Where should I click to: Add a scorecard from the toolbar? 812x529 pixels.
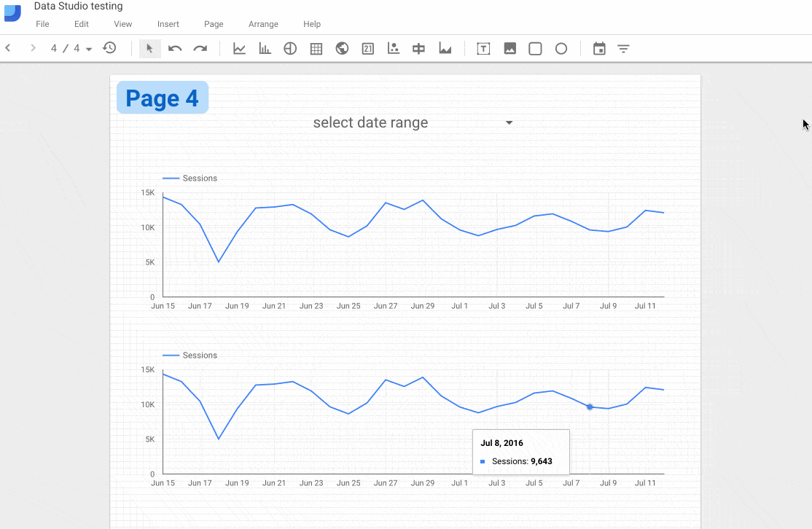click(368, 49)
